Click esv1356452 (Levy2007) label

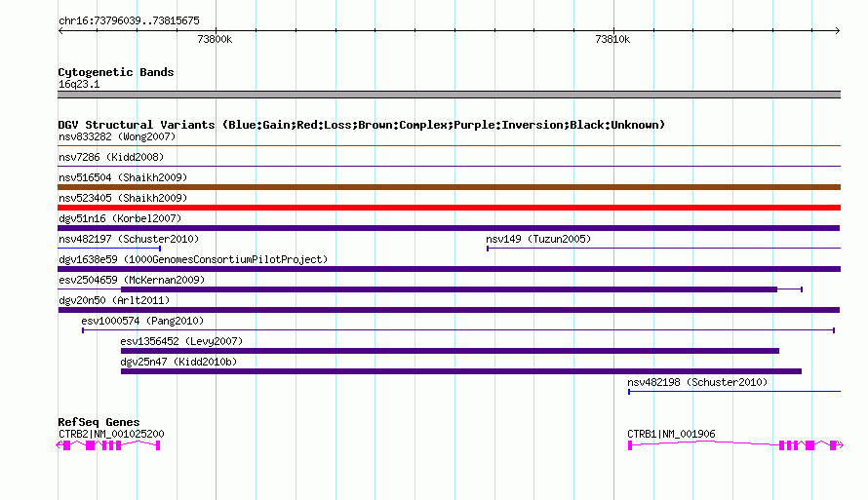click(x=181, y=341)
